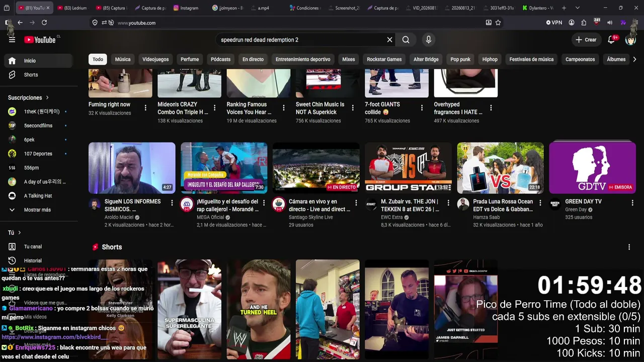This screenshot has width=644, height=362.
Task: Expand Suscripciones section chevron
Action: tap(47, 98)
